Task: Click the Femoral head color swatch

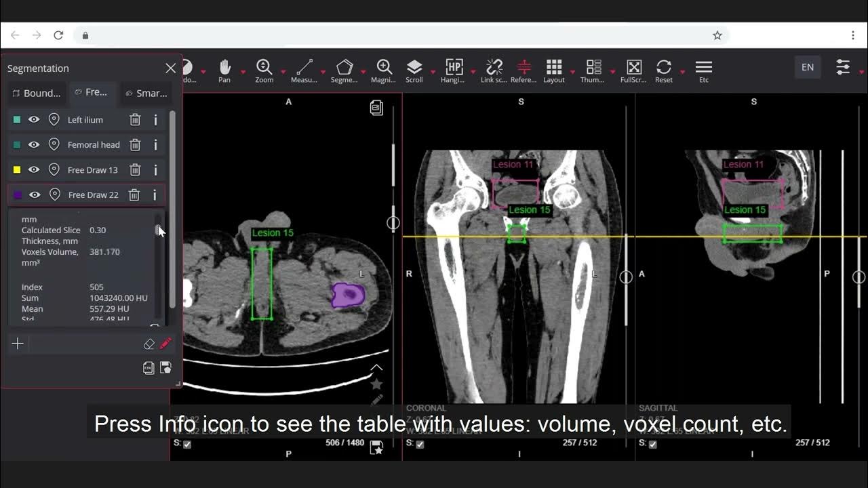Action: 17,145
